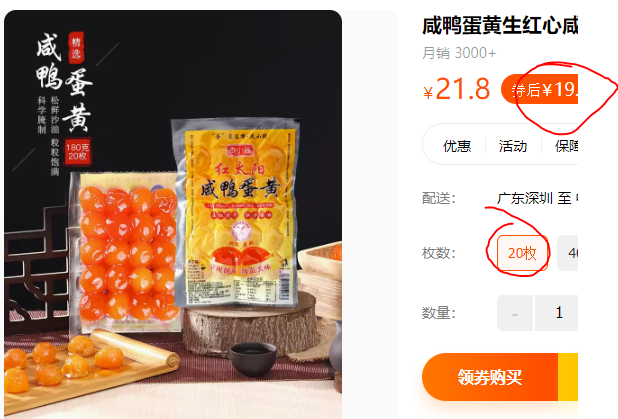Click the ¥21.8 price text
The width and height of the screenshot is (618, 419).
coord(456,89)
